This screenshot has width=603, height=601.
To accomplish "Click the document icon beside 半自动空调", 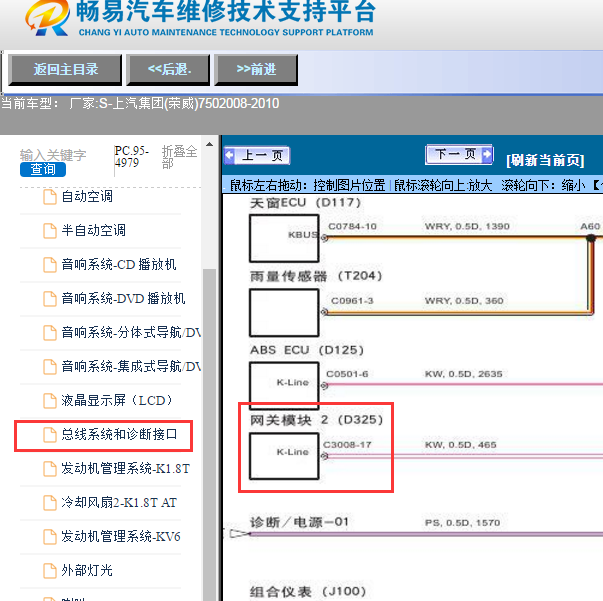I will (x=50, y=231).
